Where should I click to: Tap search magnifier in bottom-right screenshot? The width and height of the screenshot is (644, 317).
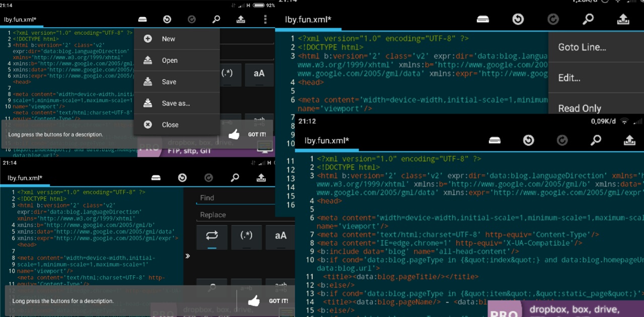tap(596, 141)
